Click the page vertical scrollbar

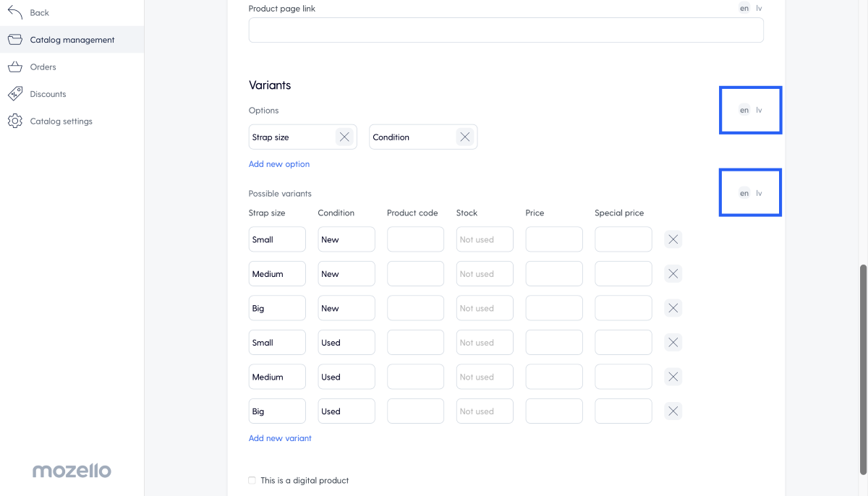[863, 369]
